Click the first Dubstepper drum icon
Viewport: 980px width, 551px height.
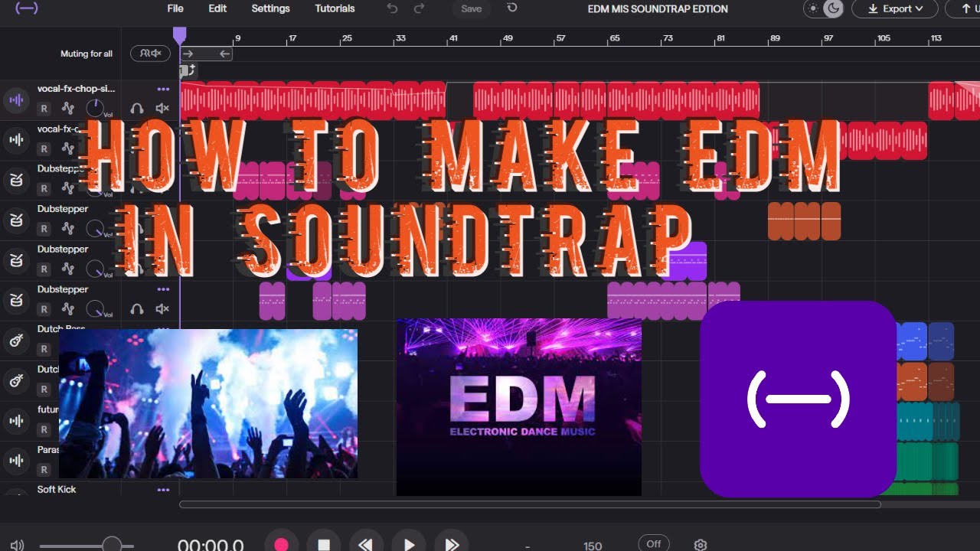[x=15, y=181]
